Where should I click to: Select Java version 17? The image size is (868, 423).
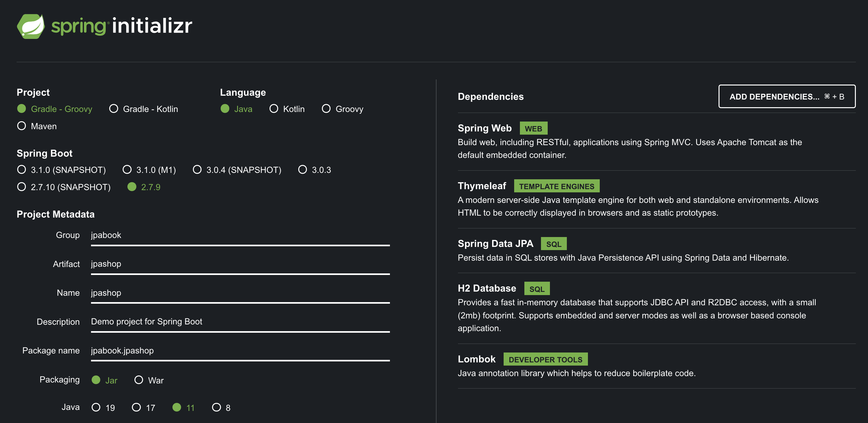pos(143,407)
